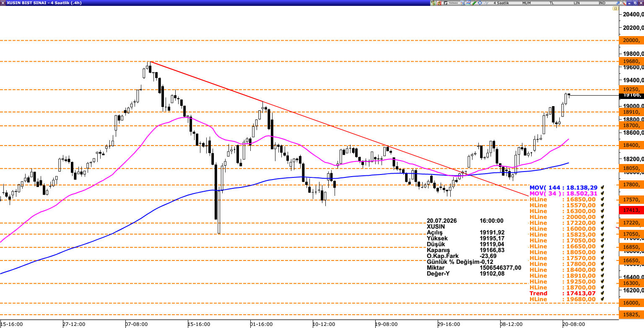
Task: Click the green pencil drawing tool icon
Action: coord(474,3)
